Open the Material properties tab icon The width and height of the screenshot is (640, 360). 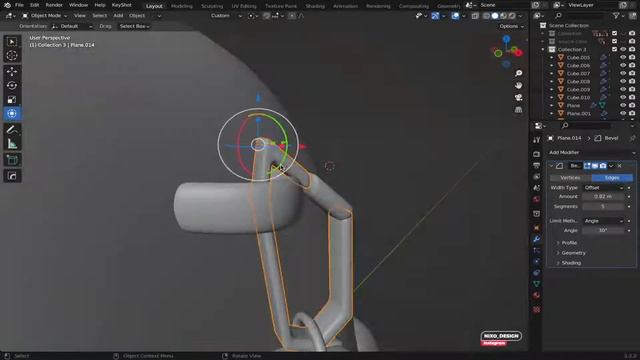[x=537, y=295]
